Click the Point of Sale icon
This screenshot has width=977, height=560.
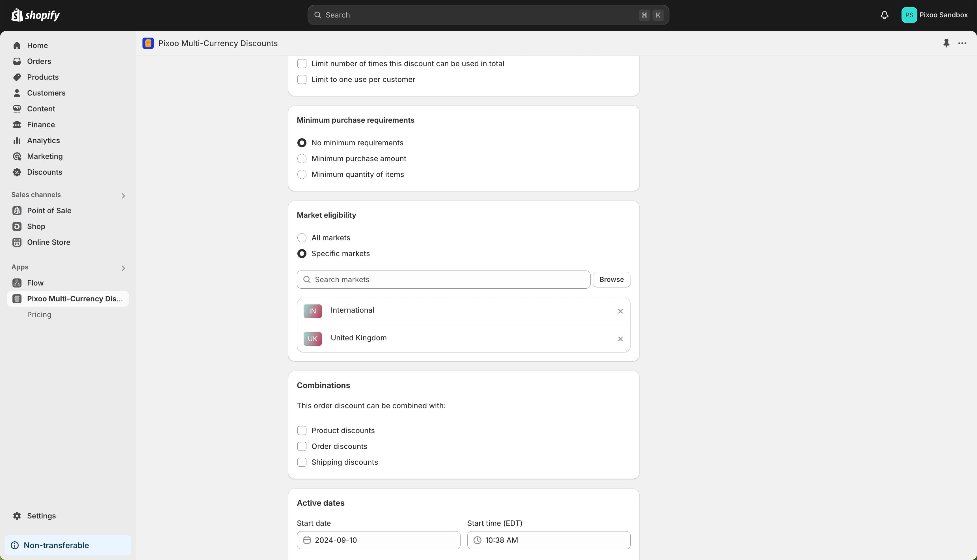[x=17, y=210]
